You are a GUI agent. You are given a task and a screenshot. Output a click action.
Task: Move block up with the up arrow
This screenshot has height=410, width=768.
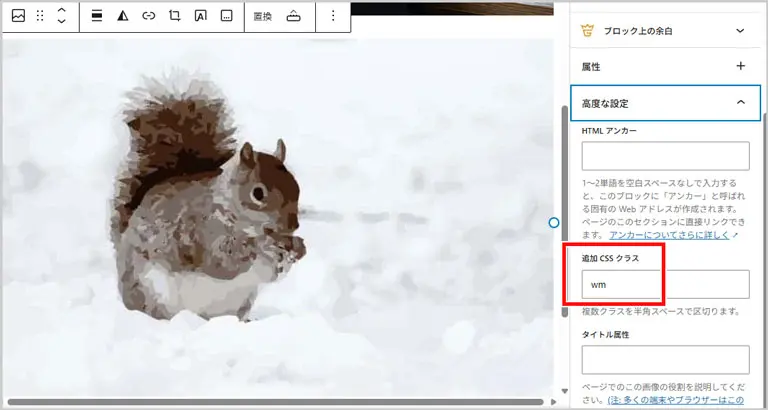(62, 9)
